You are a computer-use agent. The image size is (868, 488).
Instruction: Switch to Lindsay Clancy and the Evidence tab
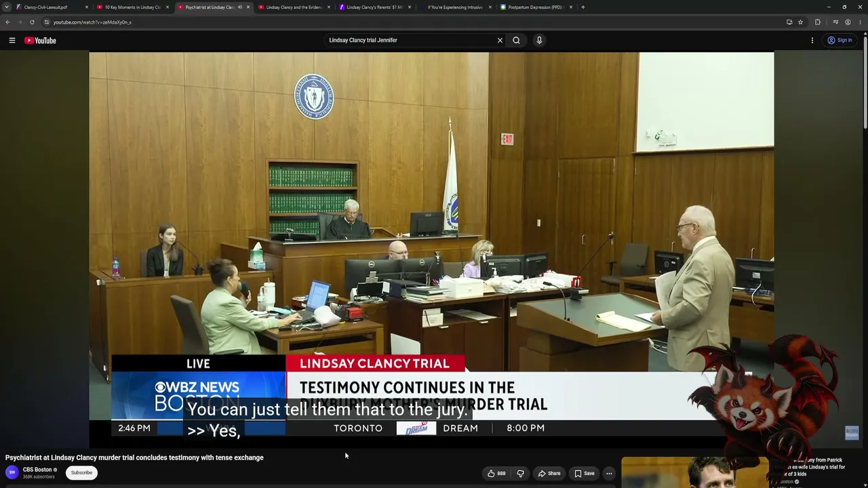(294, 7)
